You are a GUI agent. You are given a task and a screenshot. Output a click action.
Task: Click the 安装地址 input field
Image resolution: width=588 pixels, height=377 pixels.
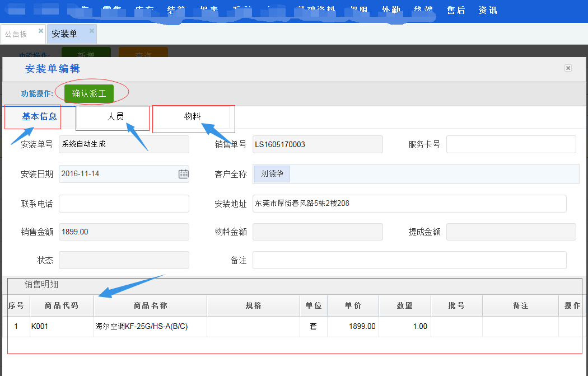[x=409, y=204]
